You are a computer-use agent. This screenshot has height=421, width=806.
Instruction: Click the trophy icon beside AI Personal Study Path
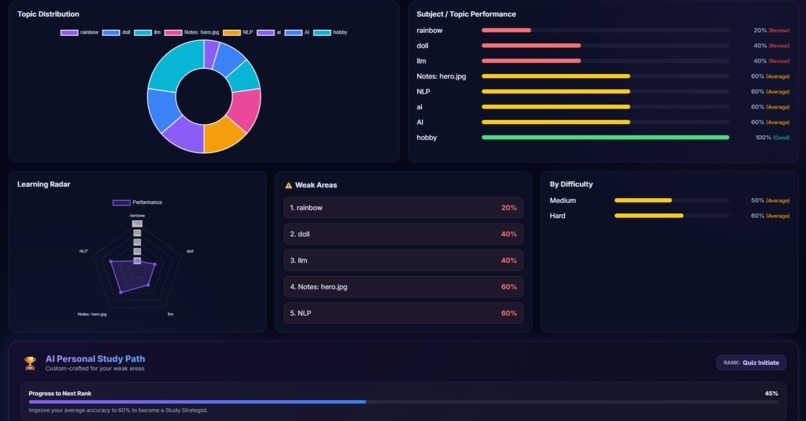30,363
